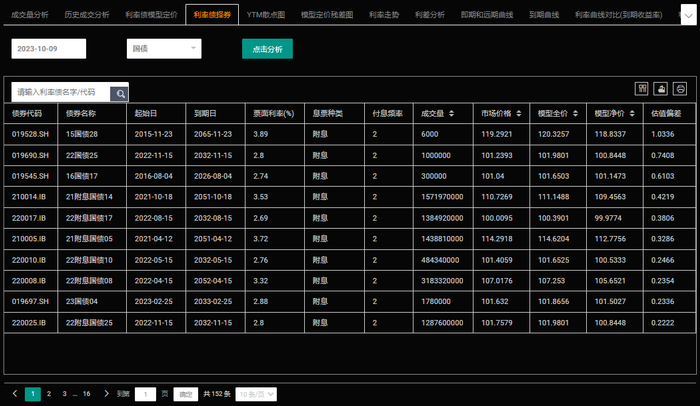Click the 点击分析 button

point(267,49)
